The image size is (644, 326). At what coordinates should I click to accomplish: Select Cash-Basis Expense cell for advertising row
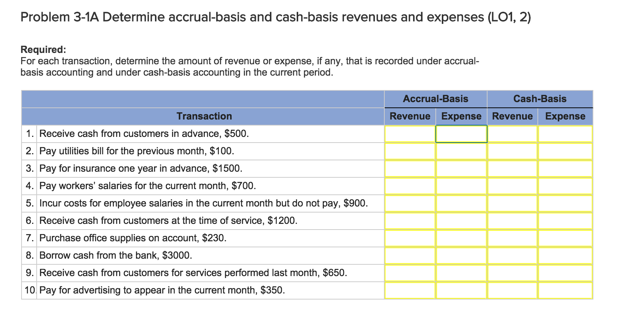tap(565, 290)
